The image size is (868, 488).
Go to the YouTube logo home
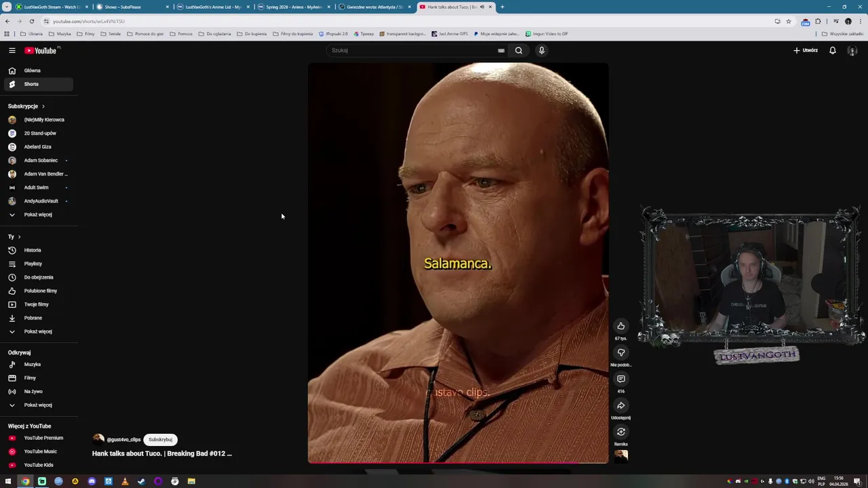pyautogui.click(x=41, y=50)
